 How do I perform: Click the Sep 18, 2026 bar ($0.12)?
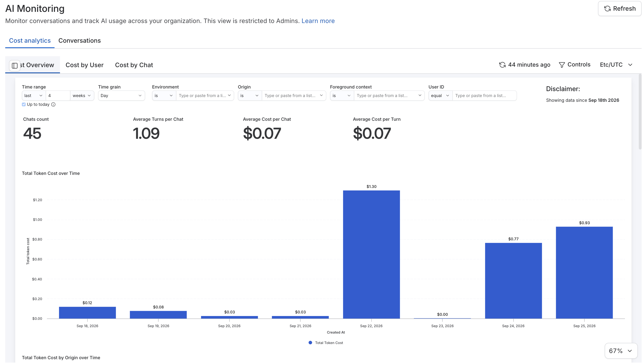(x=87, y=313)
